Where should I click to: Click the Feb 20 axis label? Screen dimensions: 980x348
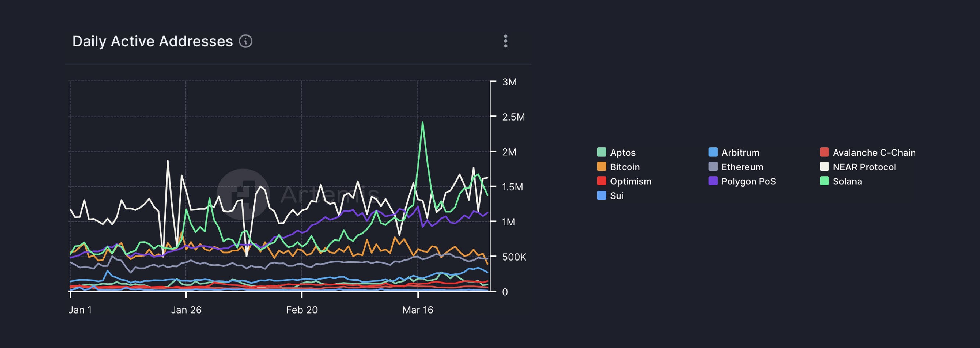(x=302, y=310)
